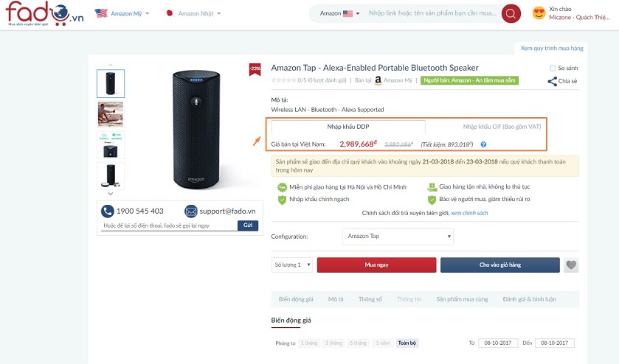Click the Miczone - Quách Thiệ... account name
619x364 pixels.
579,18
